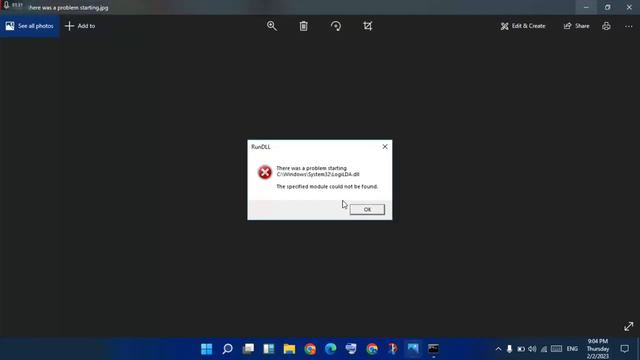Open volume control from the tray
The width and height of the screenshot is (640, 360).
(532, 349)
